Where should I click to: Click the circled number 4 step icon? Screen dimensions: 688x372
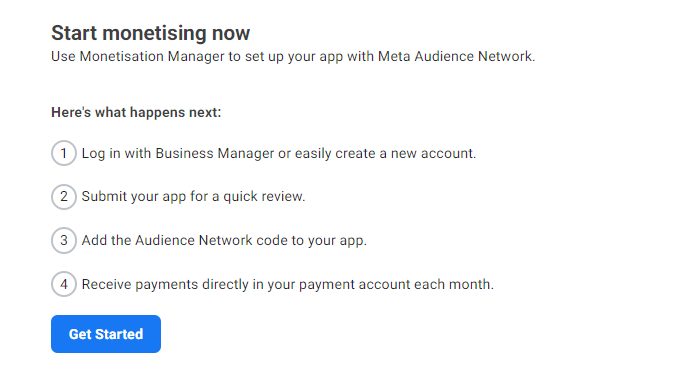tap(64, 284)
